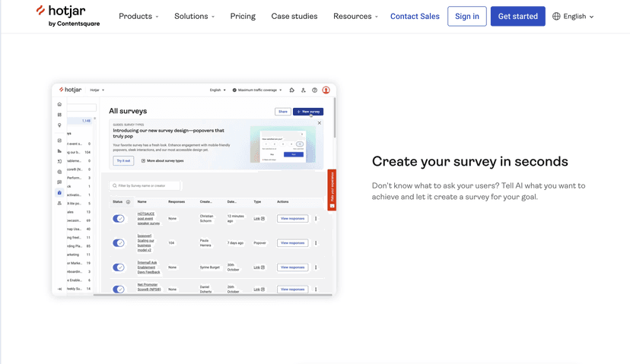Click the Try it out button
Screen dimensions: 630x364
123,160
